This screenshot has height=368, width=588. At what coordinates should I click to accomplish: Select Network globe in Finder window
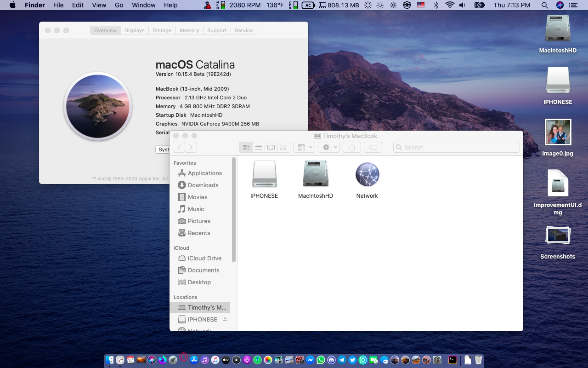click(367, 179)
